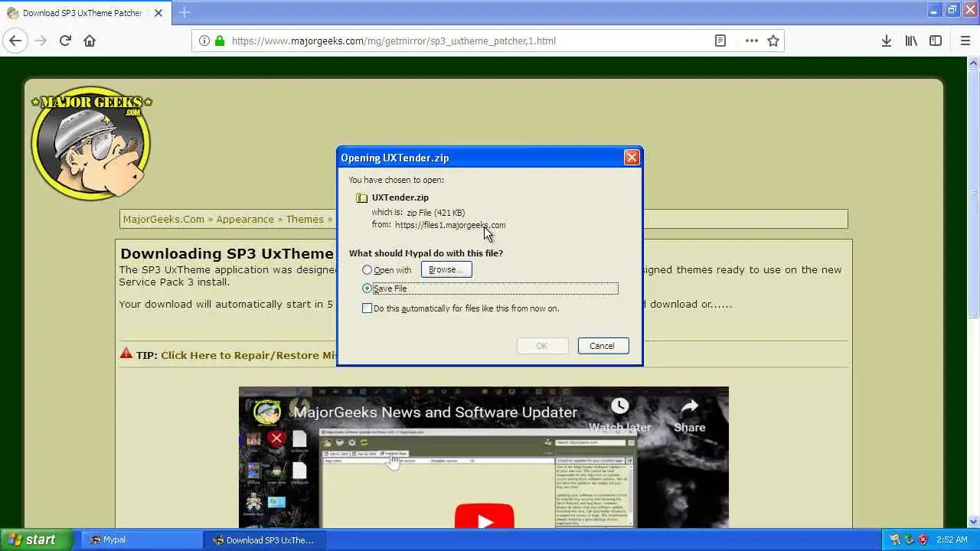
Task: Click the red warning triangle icon
Action: pos(126,354)
